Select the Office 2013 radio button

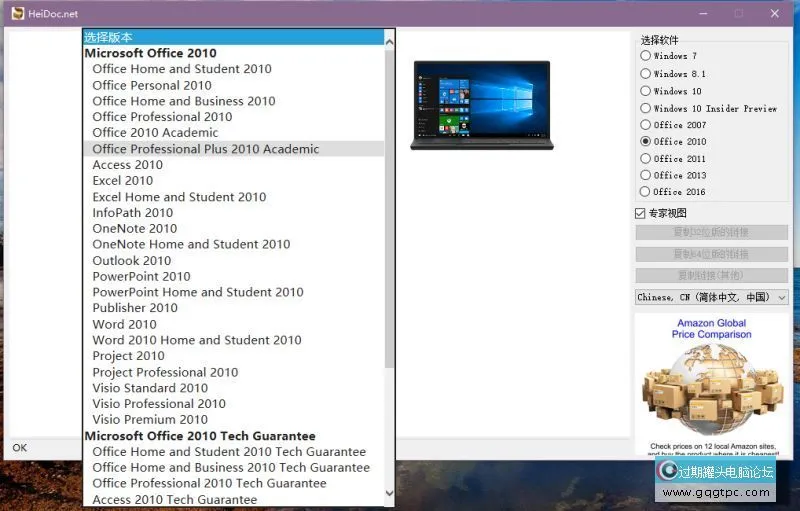point(645,175)
